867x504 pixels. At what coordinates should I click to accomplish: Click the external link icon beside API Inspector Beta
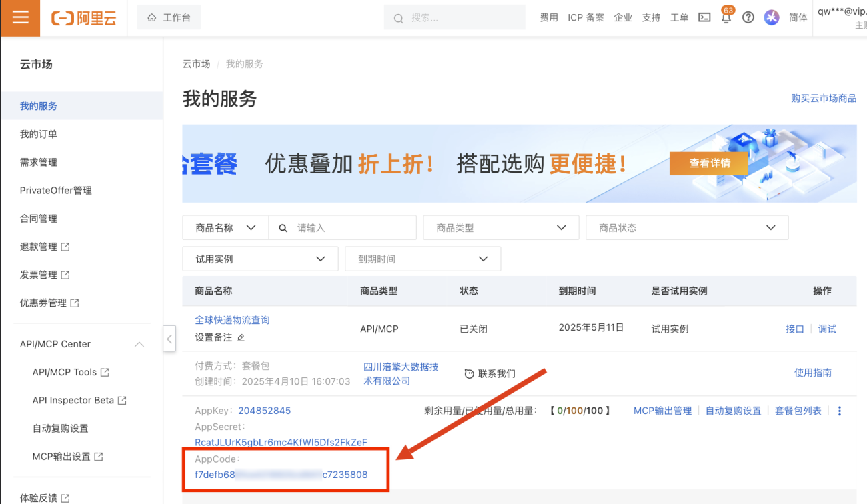(x=122, y=400)
